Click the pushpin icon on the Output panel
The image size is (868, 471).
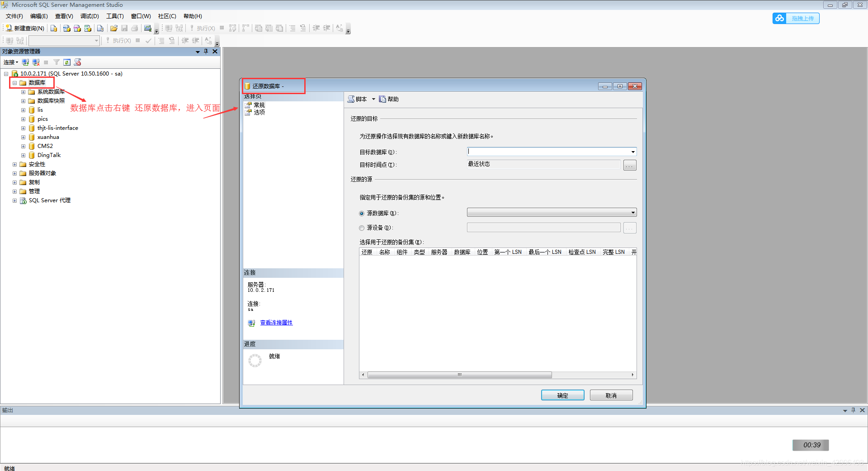tap(854, 410)
